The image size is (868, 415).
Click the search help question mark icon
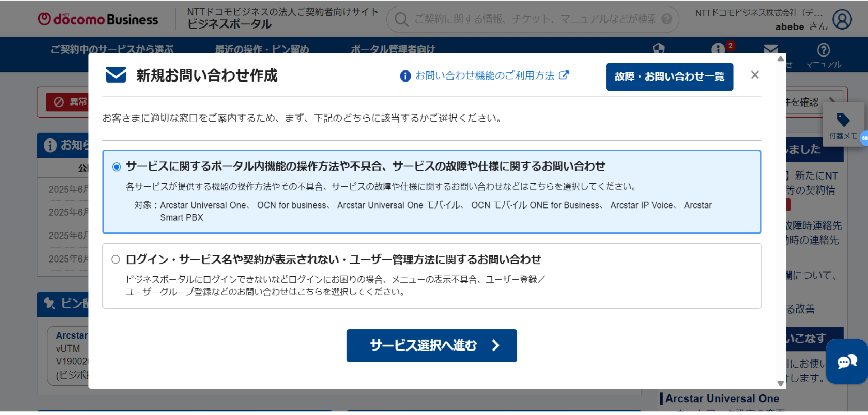(x=667, y=19)
